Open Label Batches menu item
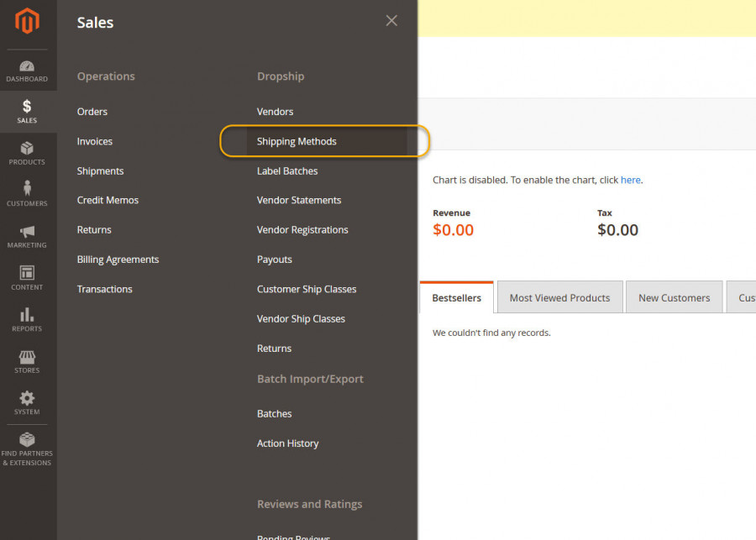 [x=287, y=171]
